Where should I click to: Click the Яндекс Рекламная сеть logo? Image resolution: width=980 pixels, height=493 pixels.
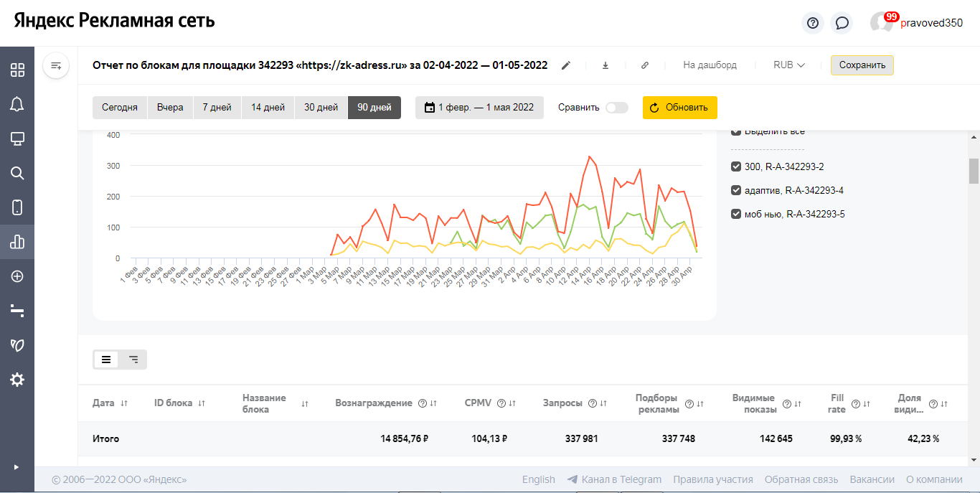(x=115, y=20)
